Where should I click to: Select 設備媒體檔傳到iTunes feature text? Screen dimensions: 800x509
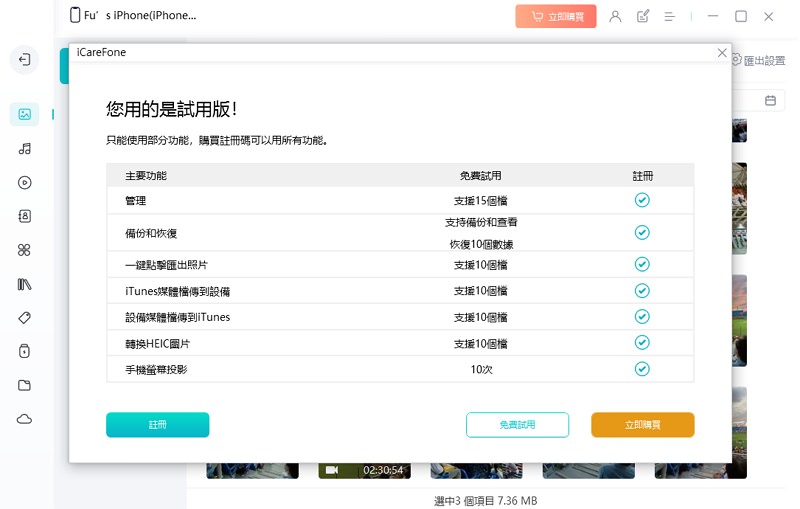[x=178, y=317]
